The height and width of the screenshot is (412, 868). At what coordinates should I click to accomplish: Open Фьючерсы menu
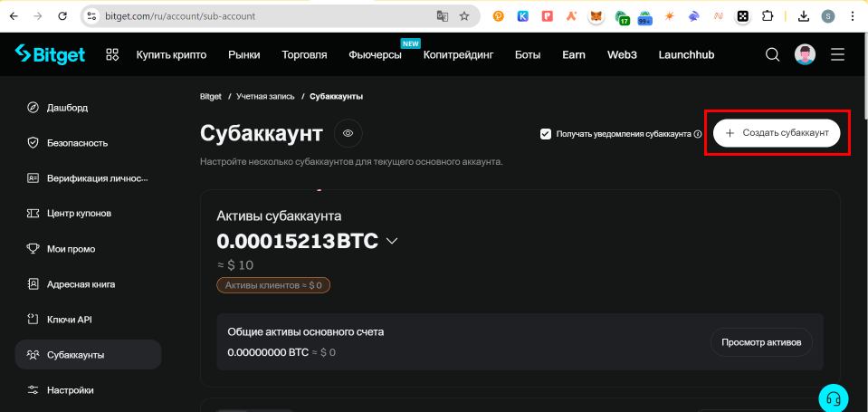click(x=376, y=55)
